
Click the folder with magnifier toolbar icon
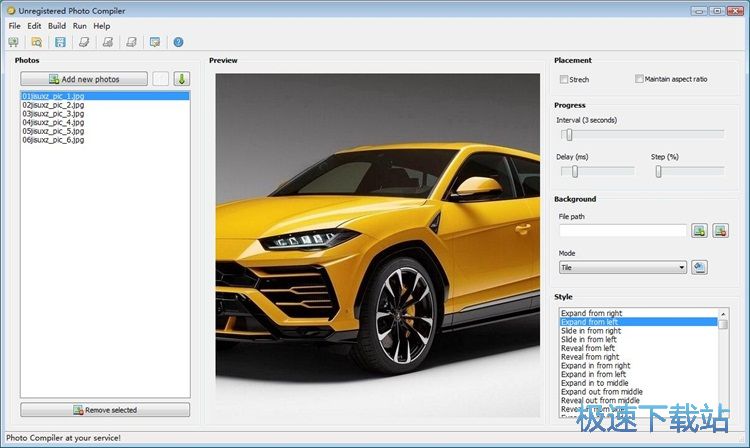[x=36, y=42]
